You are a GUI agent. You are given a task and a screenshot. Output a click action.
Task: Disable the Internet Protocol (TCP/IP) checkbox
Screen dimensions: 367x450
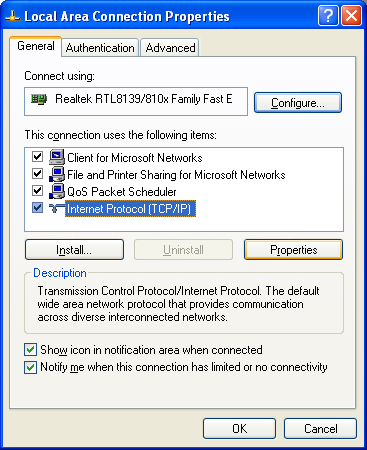[37, 208]
